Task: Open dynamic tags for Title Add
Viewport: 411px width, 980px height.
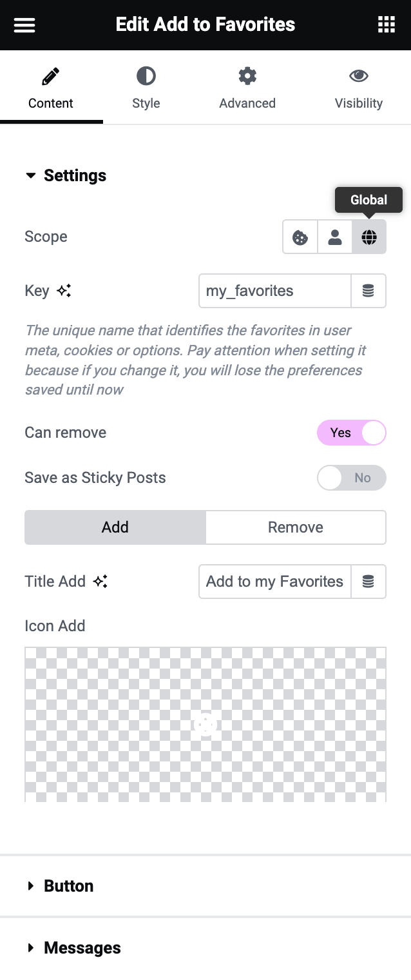Action: click(x=368, y=581)
